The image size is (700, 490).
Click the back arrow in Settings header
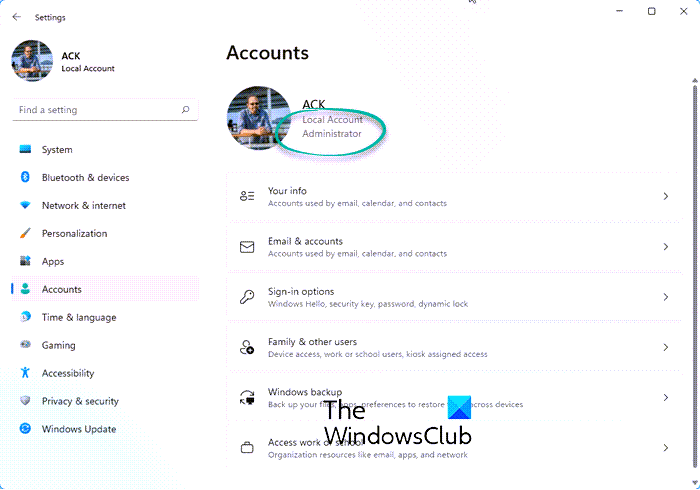coord(17,17)
